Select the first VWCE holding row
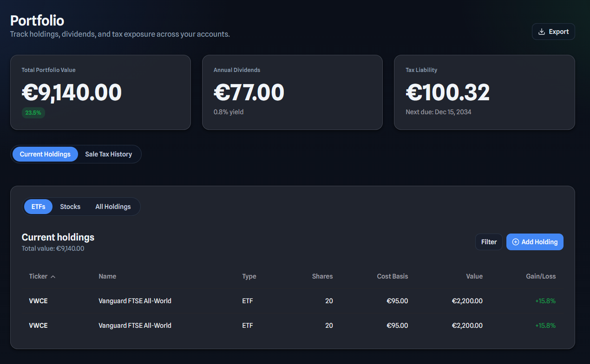590x364 pixels. click(x=292, y=301)
